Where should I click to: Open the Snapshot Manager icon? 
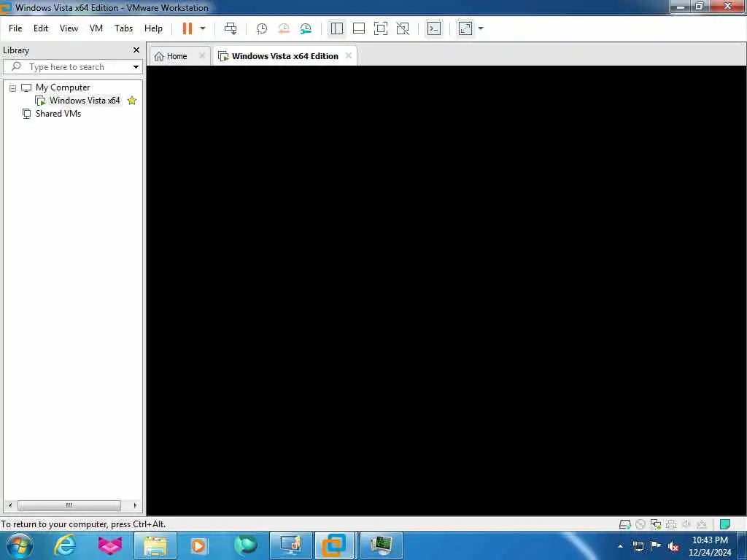click(x=306, y=28)
